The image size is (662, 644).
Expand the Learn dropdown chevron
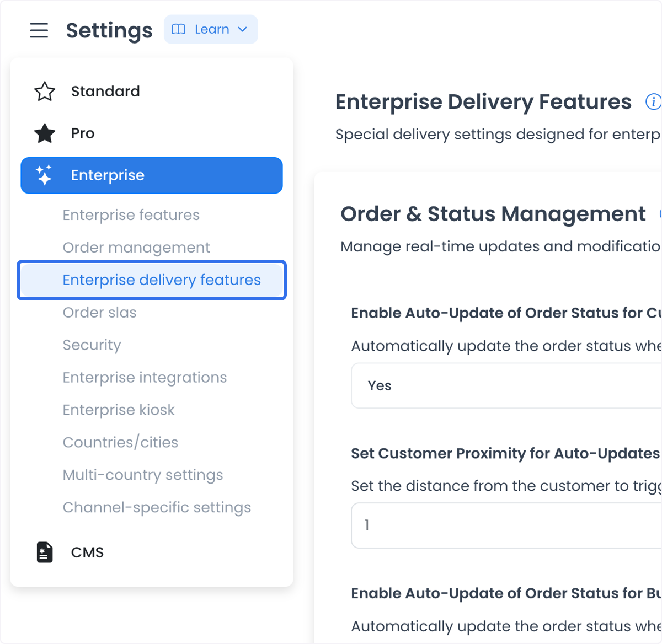click(242, 29)
